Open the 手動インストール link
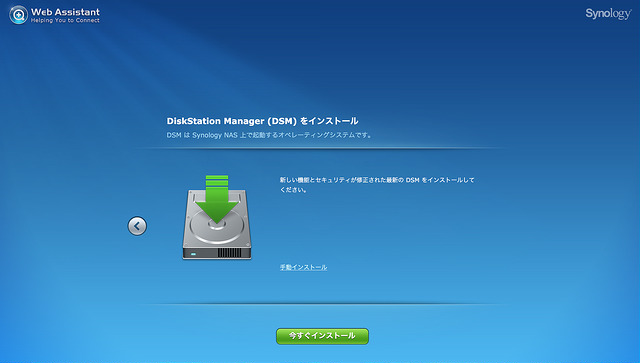Screen dimensions: 640x363 (x=303, y=267)
